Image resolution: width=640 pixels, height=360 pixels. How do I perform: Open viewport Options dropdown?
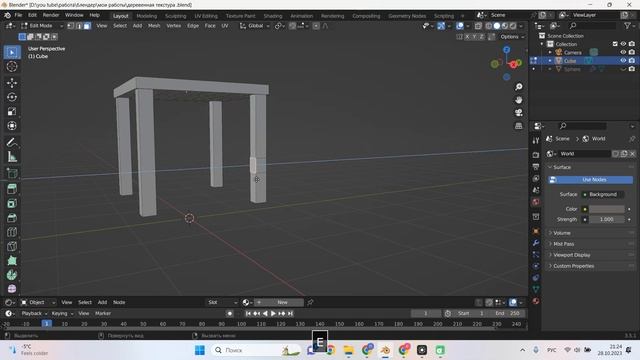tap(512, 37)
